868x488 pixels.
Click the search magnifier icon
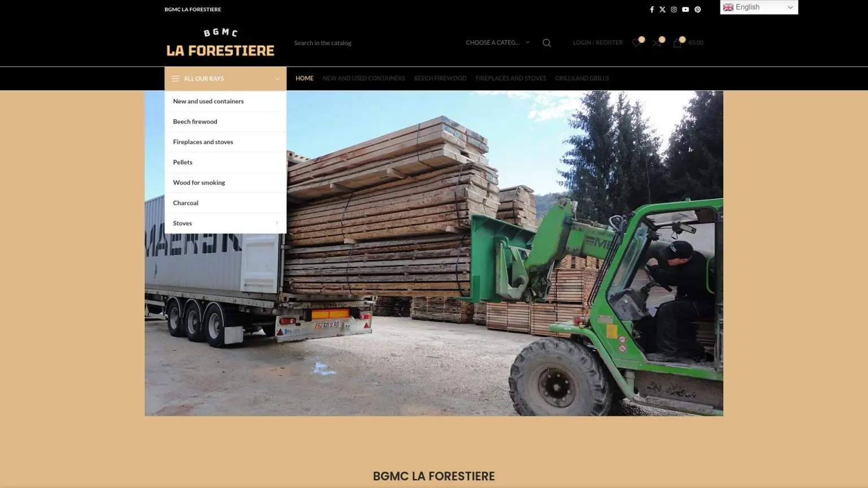pyautogui.click(x=546, y=43)
